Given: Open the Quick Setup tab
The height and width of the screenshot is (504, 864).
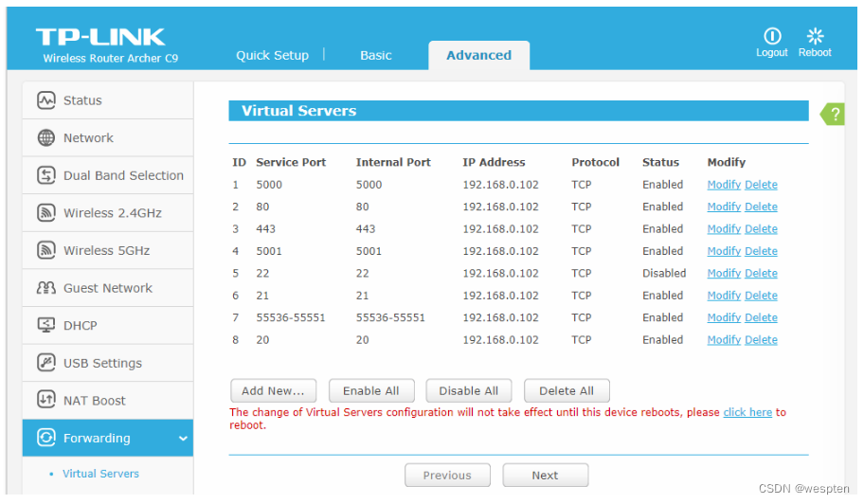Looking at the screenshot, I should click(272, 55).
